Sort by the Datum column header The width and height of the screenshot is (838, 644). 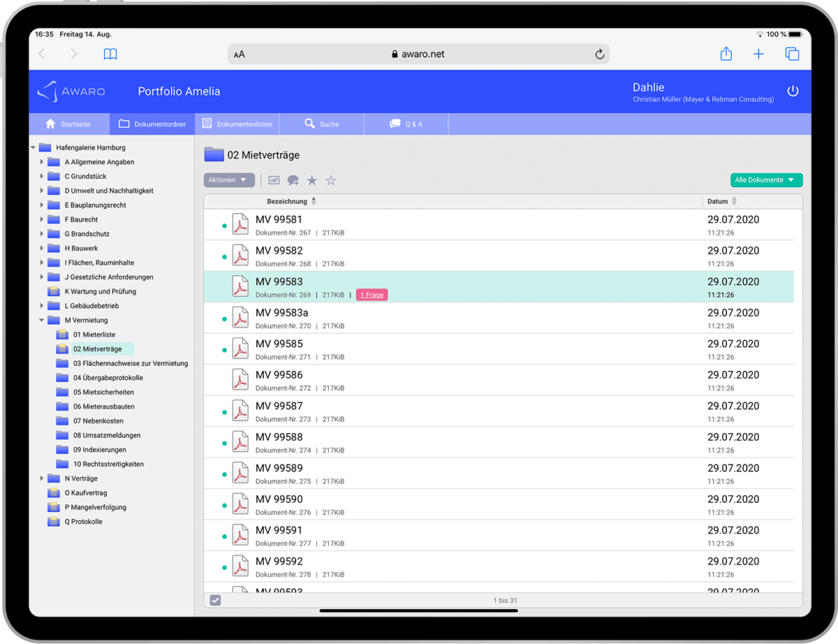(718, 201)
